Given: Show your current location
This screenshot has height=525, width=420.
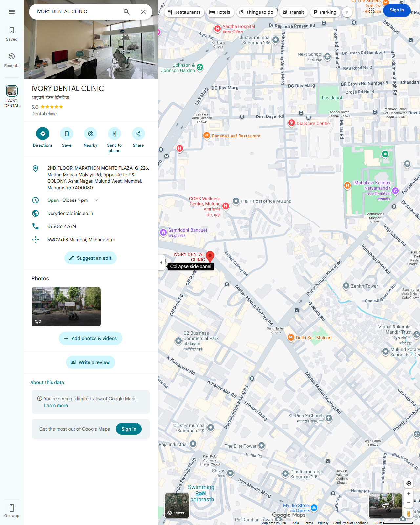Looking at the screenshot, I should [409, 483].
